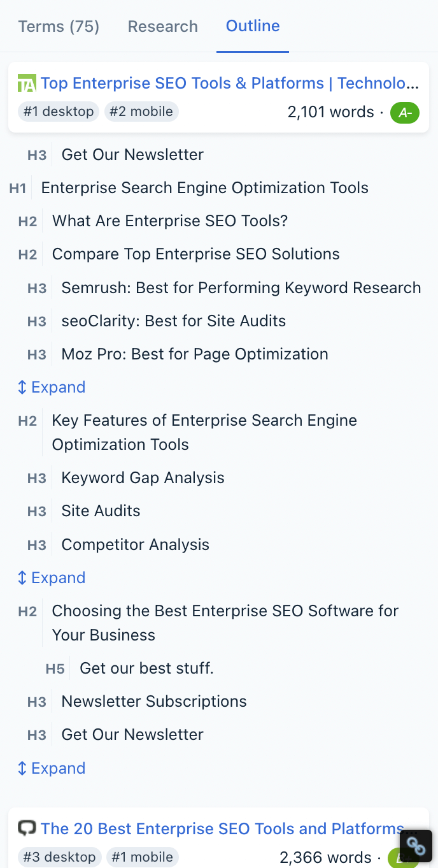Switch to the Terms (75) tab
The width and height of the screenshot is (438, 868).
59,26
